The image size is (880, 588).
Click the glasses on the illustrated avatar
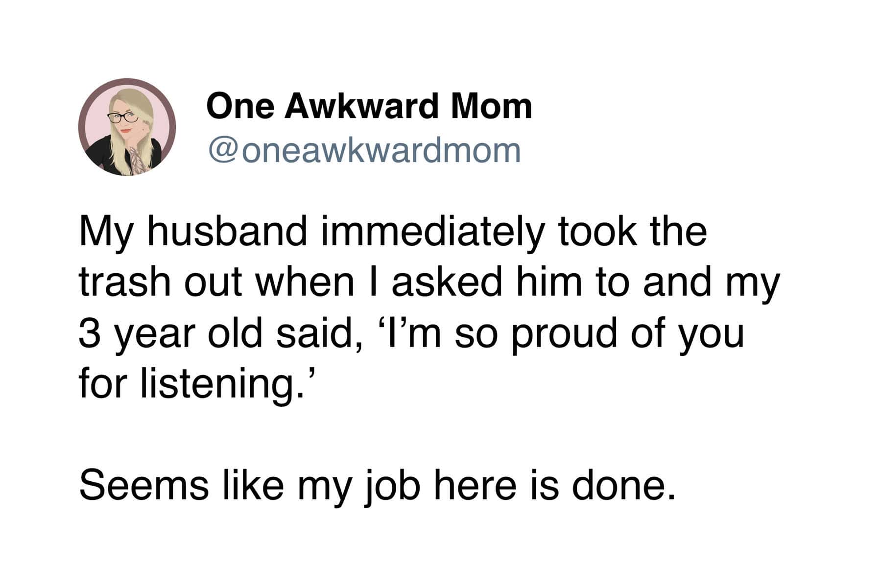click(x=123, y=118)
